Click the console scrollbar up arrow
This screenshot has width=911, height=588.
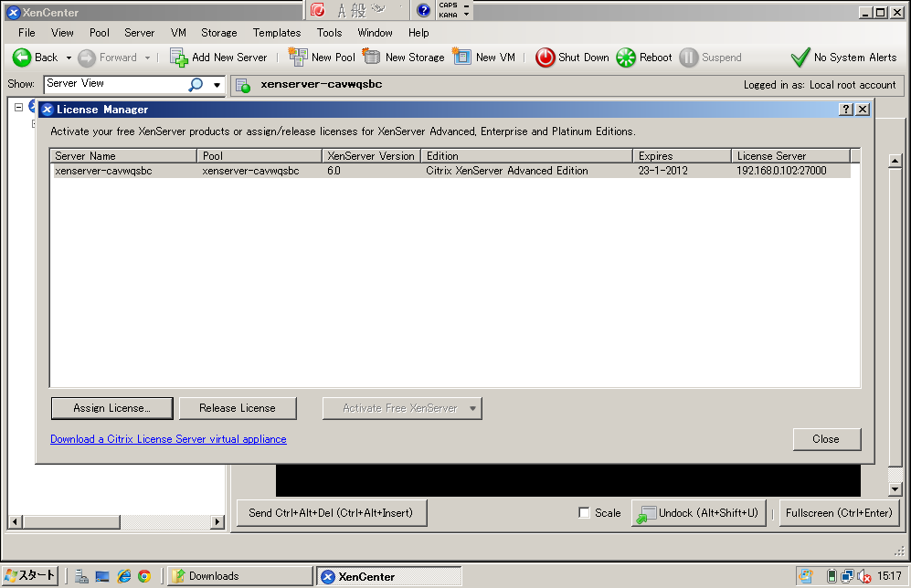(895, 162)
